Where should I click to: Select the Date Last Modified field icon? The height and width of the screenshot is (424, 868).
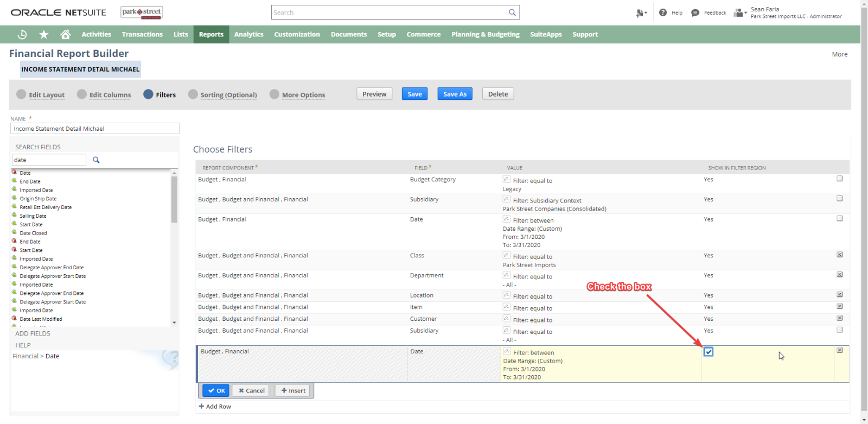point(15,318)
